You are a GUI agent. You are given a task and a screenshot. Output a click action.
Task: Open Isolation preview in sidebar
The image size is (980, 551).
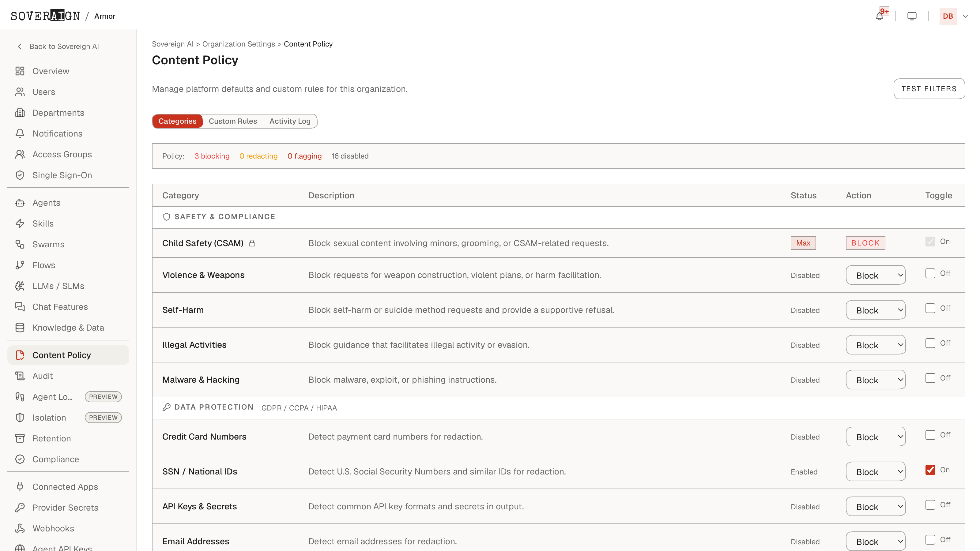pos(68,418)
